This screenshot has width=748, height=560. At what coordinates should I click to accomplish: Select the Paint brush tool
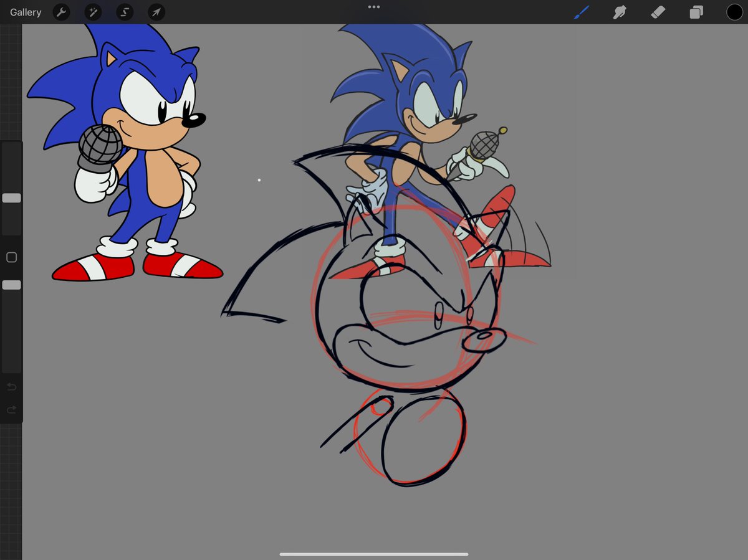click(x=581, y=12)
